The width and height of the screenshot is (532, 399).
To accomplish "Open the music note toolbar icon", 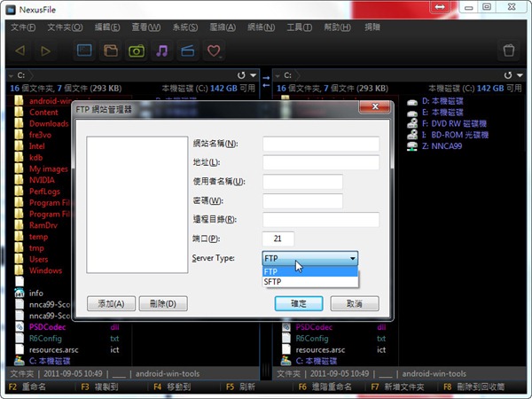I will point(162,51).
